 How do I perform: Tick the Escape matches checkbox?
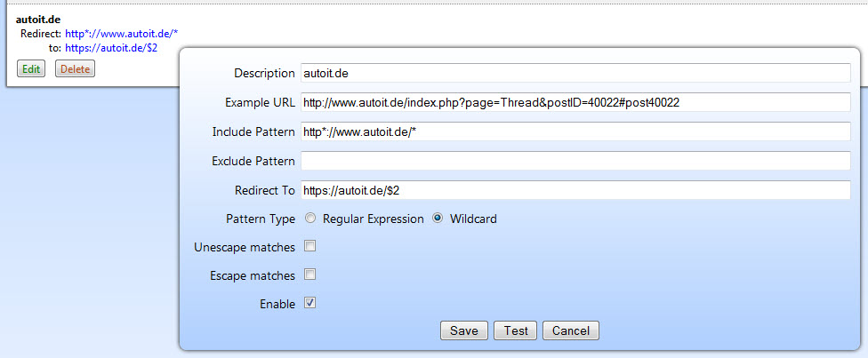(x=310, y=274)
